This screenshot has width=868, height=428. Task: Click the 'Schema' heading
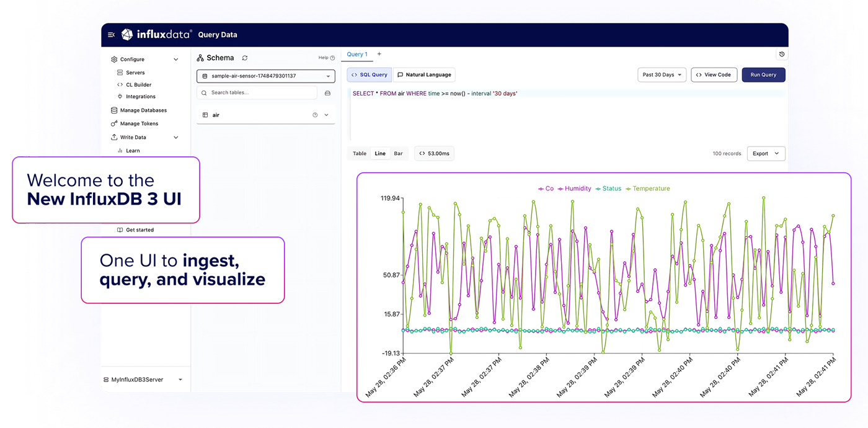click(x=220, y=58)
